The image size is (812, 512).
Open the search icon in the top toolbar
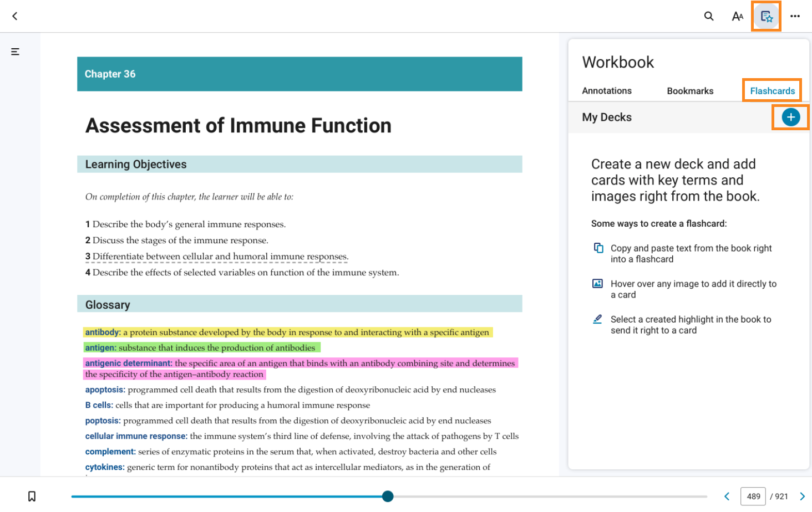tap(709, 16)
